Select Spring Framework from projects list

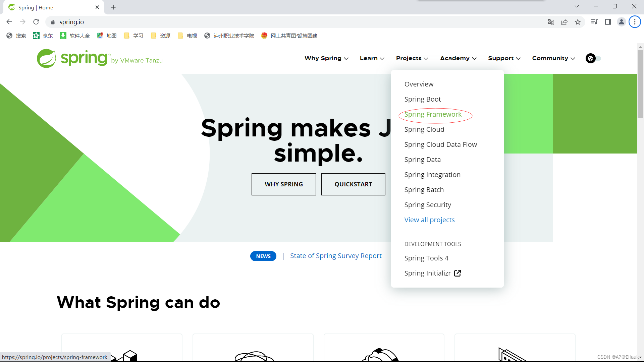coord(433,114)
